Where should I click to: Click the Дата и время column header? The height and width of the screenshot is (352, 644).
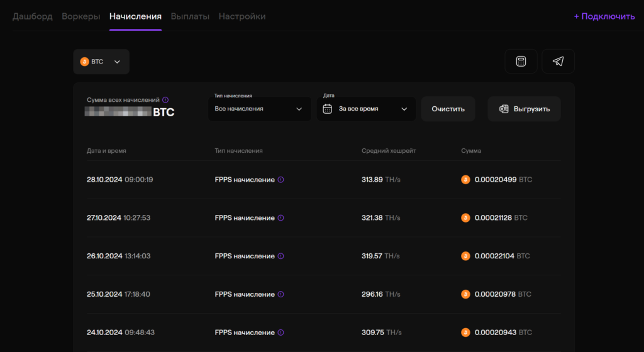click(x=106, y=151)
